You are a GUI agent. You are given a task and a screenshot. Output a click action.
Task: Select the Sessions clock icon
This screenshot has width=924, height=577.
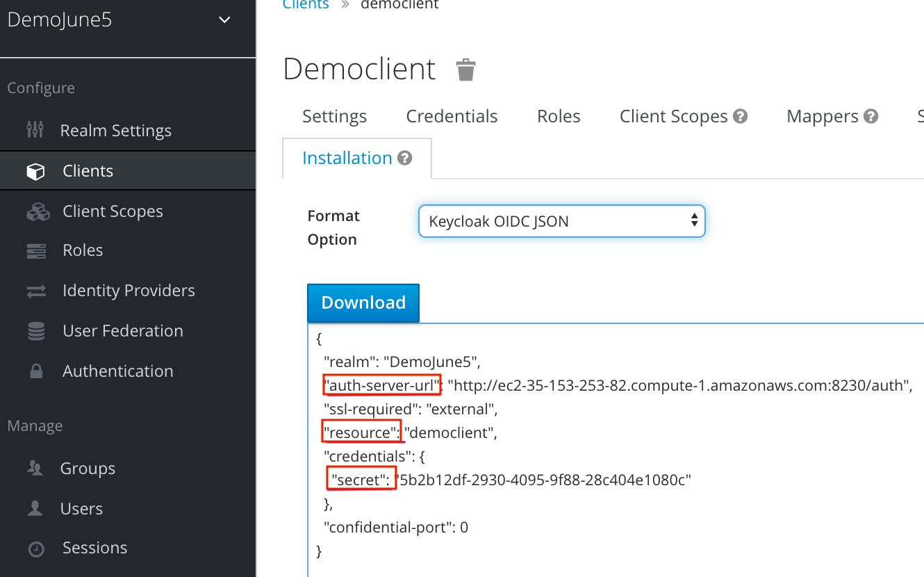36,548
